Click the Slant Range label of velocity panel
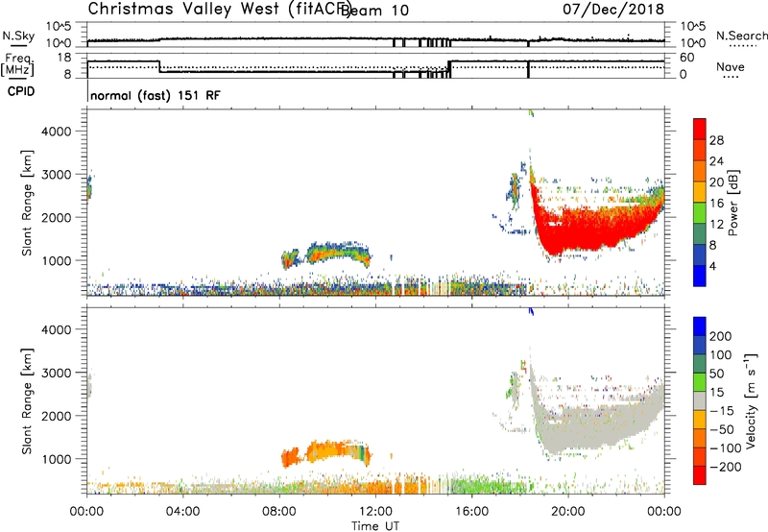This screenshot has height=532, width=768. (27, 401)
